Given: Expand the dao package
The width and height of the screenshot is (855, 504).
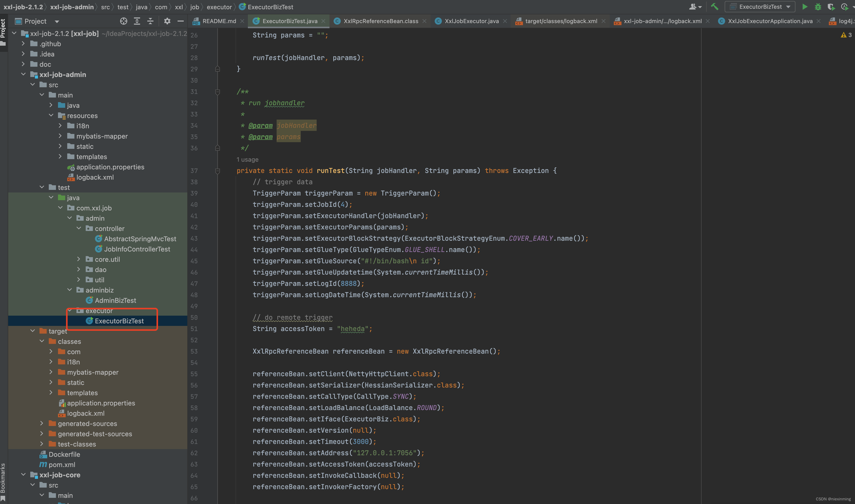Looking at the screenshot, I should click(79, 269).
